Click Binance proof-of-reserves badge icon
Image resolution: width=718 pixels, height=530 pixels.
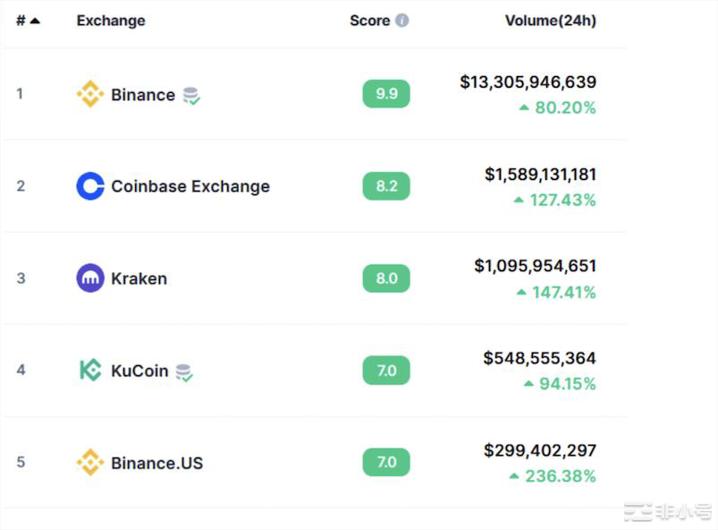(191, 96)
